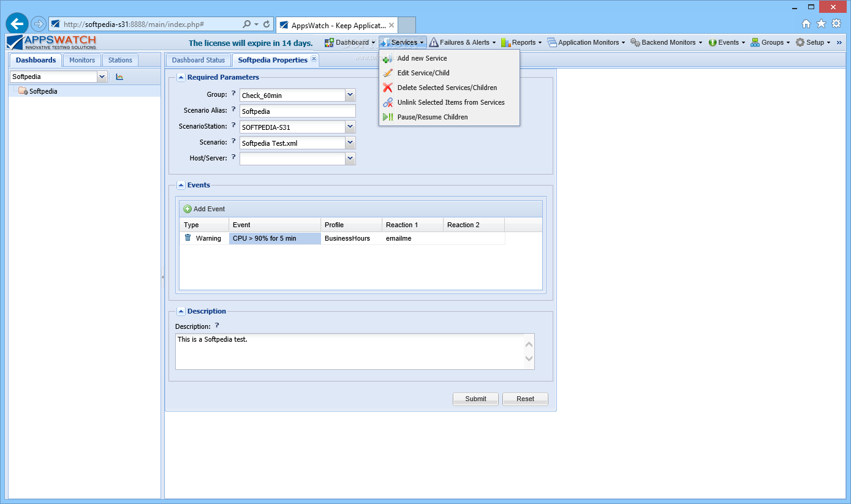Collapse the left panel via splitter handle
This screenshot has height=504, width=851.
[163, 277]
